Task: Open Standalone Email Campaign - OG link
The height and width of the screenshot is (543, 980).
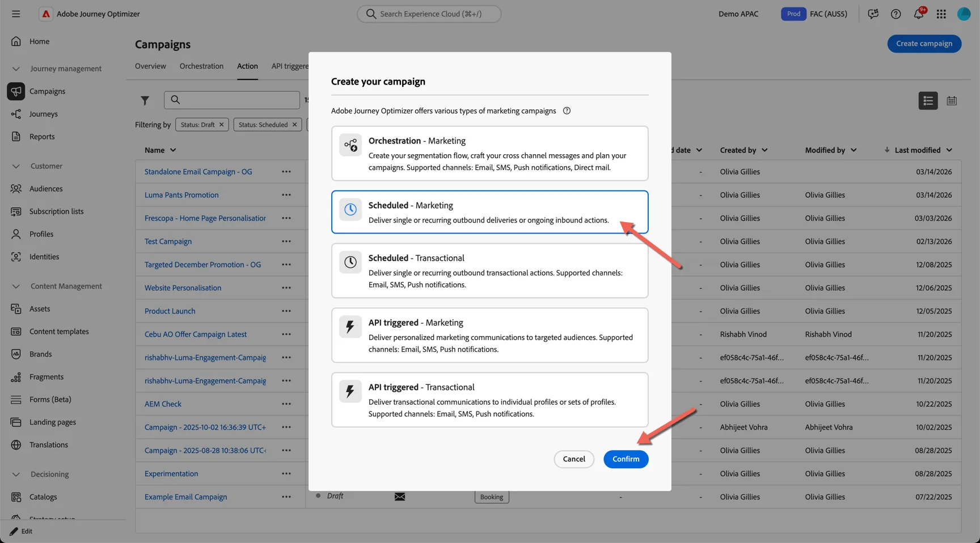Action: (x=198, y=172)
